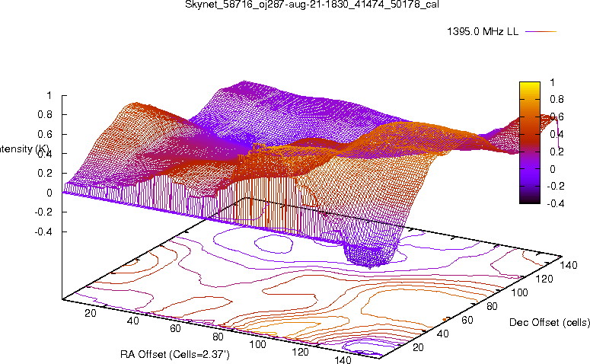This screenshot has width=590, height=364.
Task: Click the RA Offset axis tick 60
Action: tap(175, 328)
